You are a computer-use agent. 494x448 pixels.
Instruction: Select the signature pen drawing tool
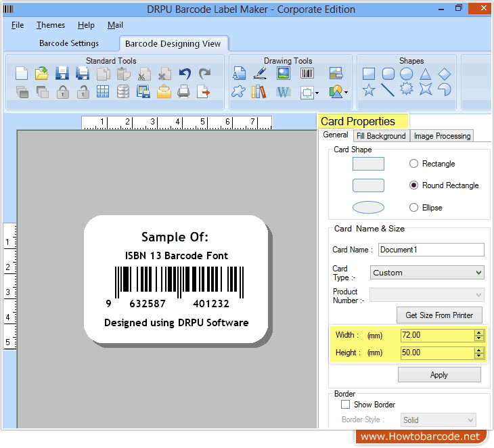tap(261, 73)
